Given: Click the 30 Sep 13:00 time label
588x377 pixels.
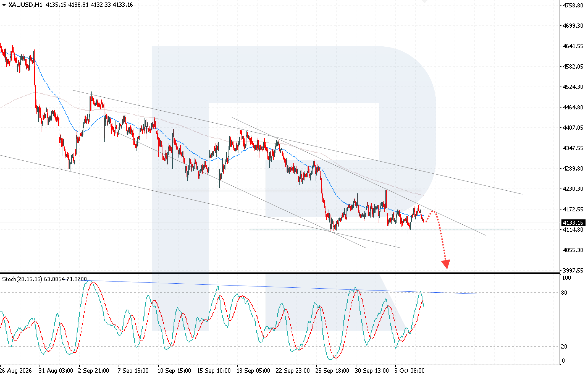Looking at the screenshot, I should tap(372, 371).
